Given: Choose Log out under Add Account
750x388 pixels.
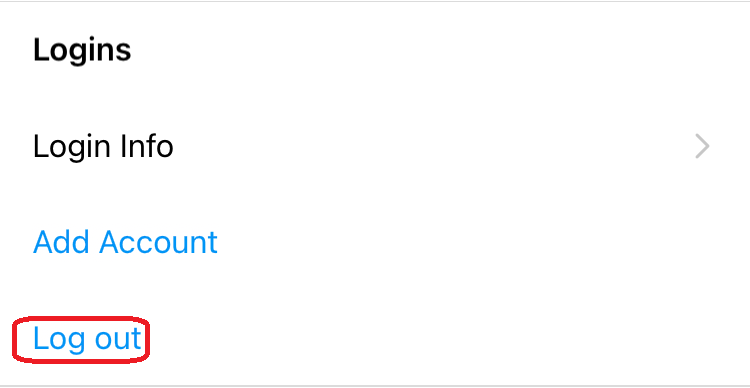Looking at the screenshot, I should pyautogui.click(x=87, y=339).
